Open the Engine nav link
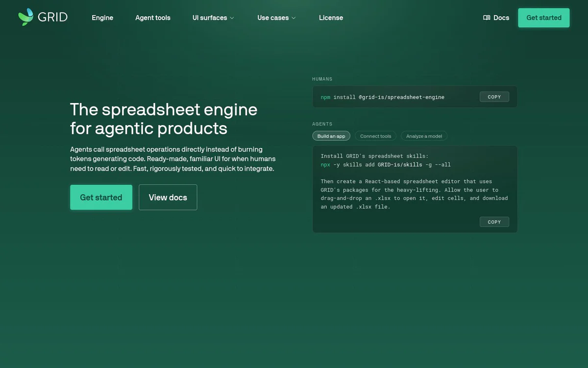This screenshot has height=368, width=588. click(102, 18)
